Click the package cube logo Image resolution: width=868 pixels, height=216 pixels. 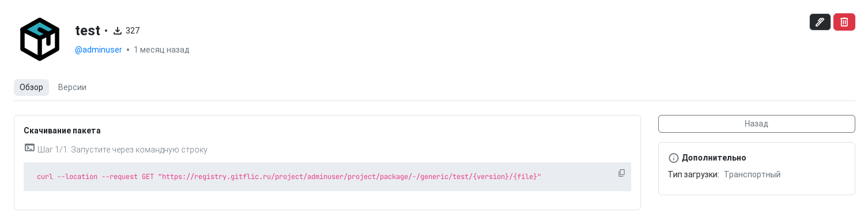(x=40, y=39)
